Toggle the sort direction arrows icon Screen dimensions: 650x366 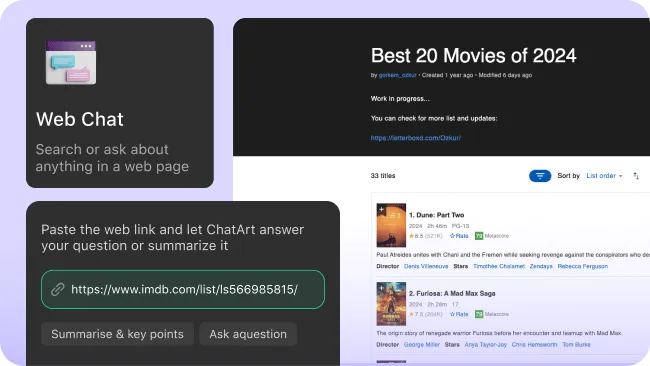point(636,176)
